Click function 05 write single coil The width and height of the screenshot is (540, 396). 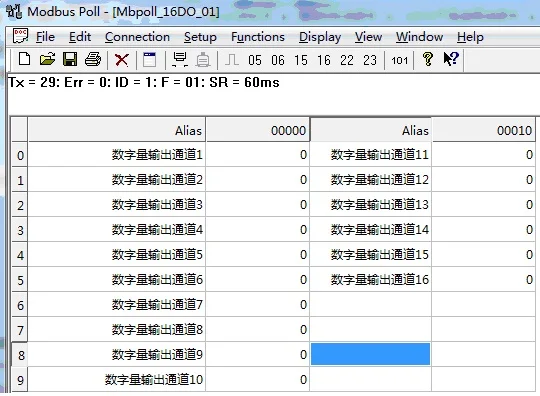[x=255, y=60]
